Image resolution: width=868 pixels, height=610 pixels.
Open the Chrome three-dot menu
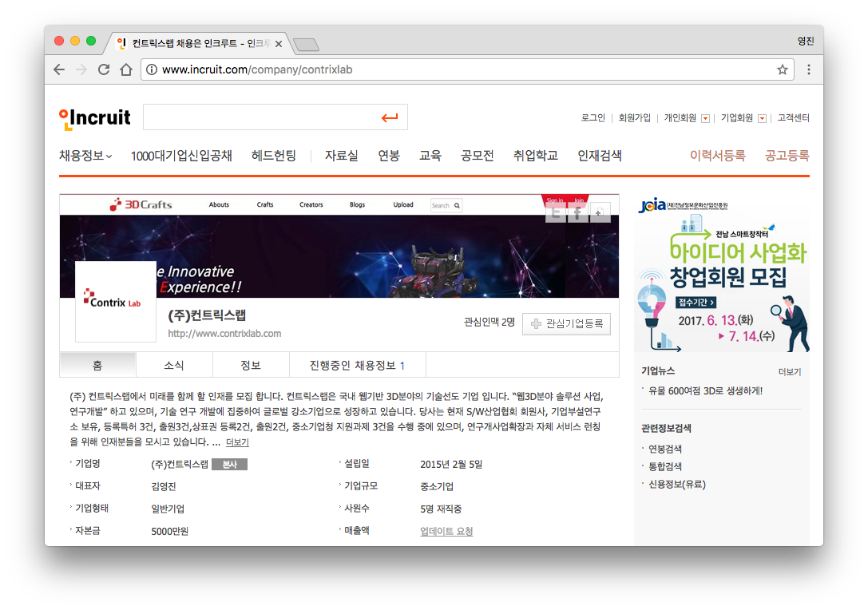pos(809,69)
